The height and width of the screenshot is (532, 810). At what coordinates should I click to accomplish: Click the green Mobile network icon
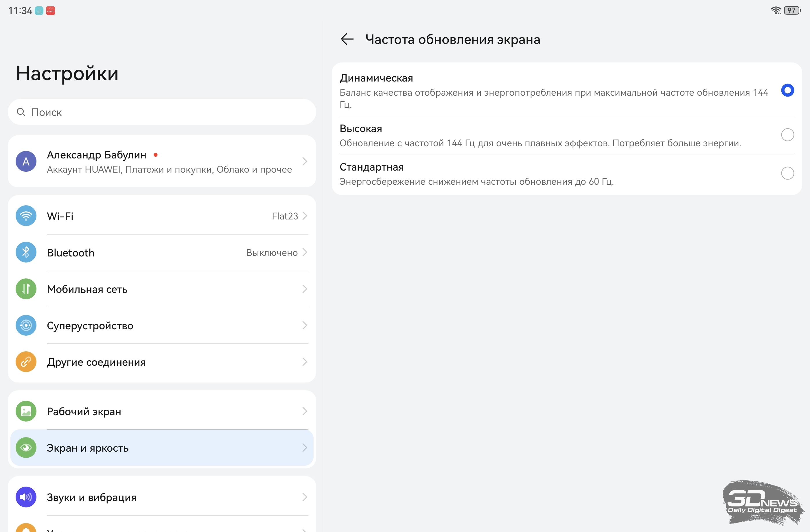point(26,289)
